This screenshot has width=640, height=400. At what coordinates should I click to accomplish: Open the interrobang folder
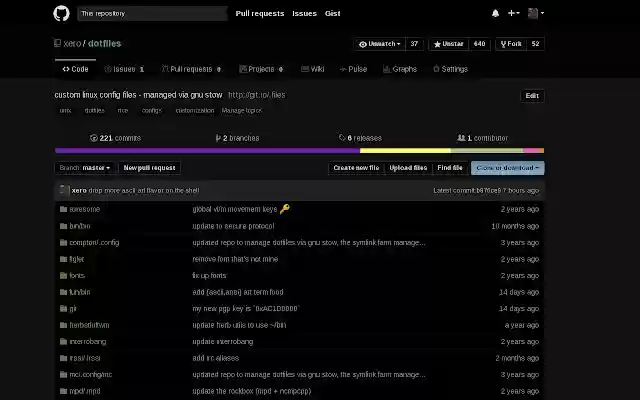(88, 342)
